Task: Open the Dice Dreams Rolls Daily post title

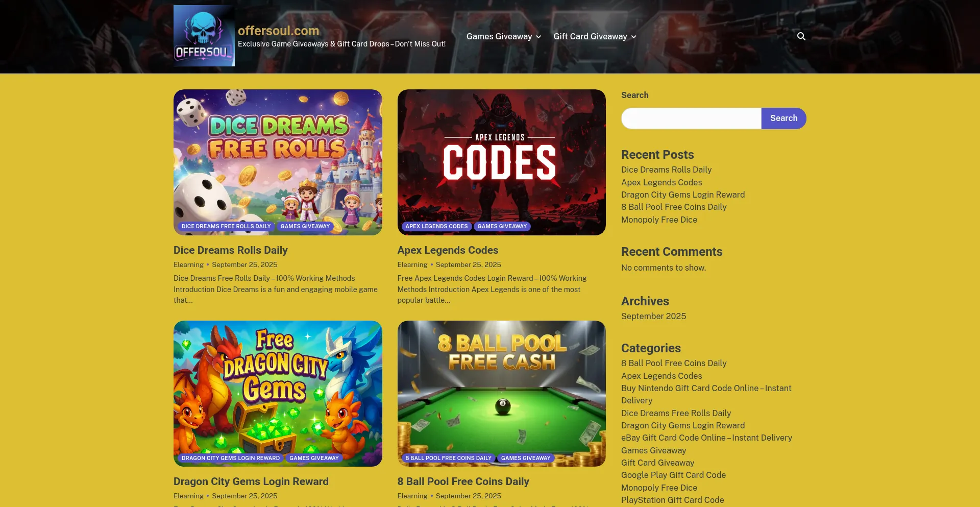Action: click(231, 250)
